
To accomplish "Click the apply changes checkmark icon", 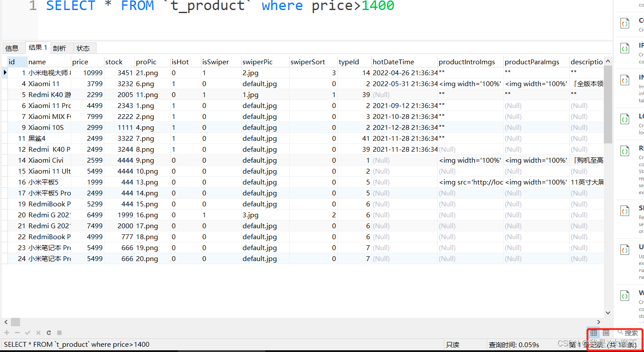I will click(x=28, y=333).
